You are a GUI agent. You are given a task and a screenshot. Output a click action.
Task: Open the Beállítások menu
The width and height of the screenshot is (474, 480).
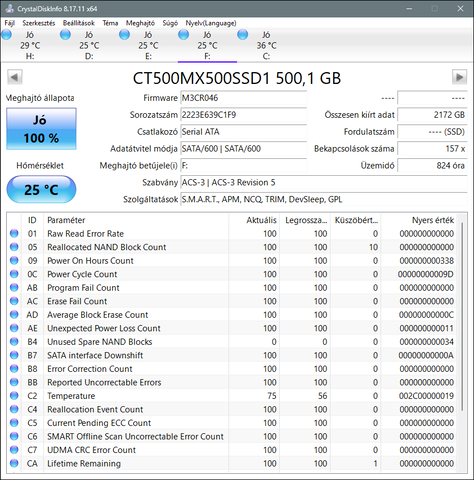[x=79, y=23]
